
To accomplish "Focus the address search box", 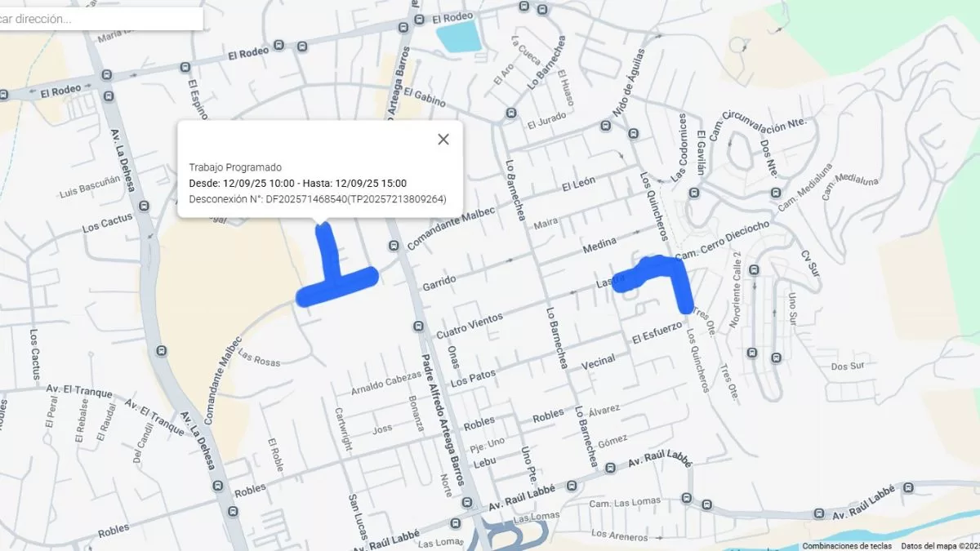I will [100, 19].
